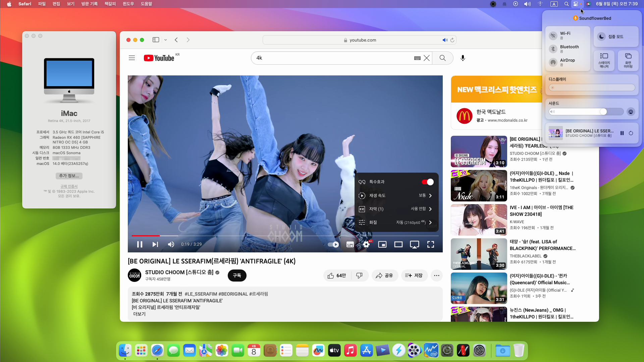Viewport: 644px width, 362px height.
Task: Click the 공유 share button
Action: [385, 276]
